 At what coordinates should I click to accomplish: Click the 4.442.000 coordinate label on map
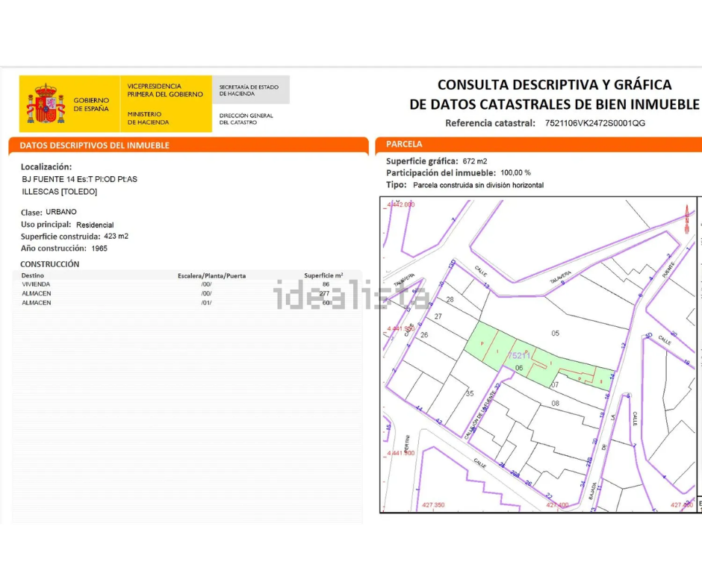coord(400,204)
